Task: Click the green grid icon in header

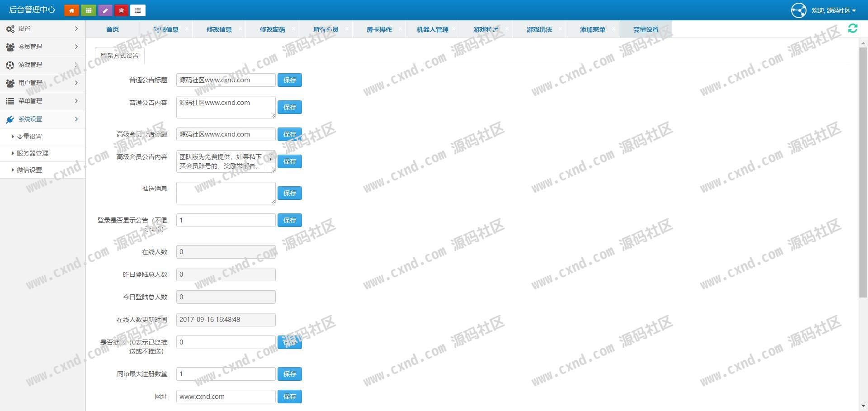Action: click(88, 10)
